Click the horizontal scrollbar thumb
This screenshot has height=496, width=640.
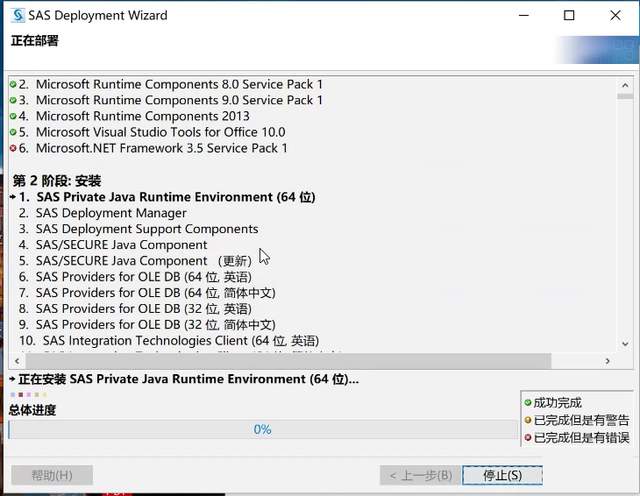[288, 361]
